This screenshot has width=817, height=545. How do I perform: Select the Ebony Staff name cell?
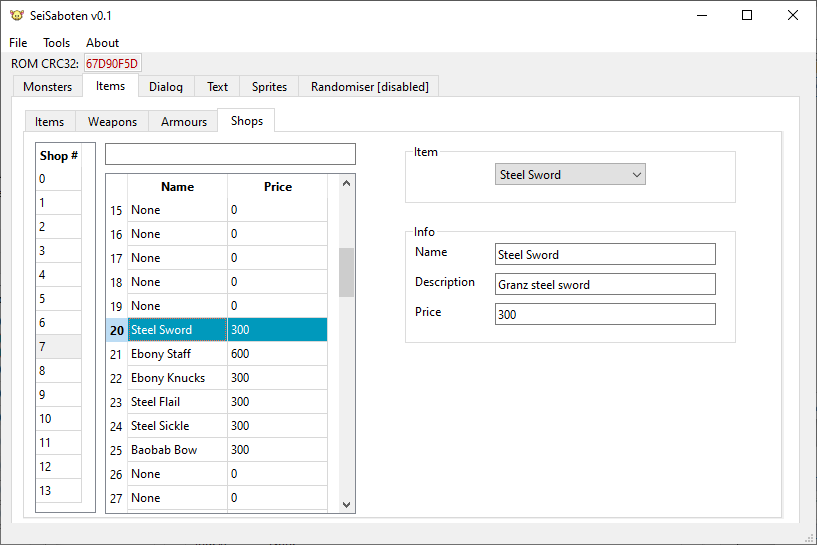[177, 354]
